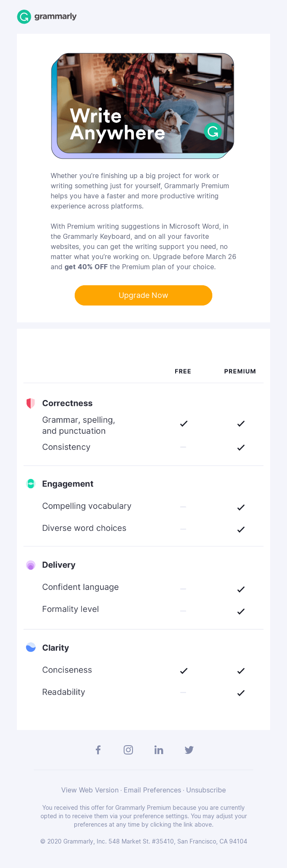The image size is (287, 868).
Task: Click the PREMIUM column header
Action: (240, 371)
